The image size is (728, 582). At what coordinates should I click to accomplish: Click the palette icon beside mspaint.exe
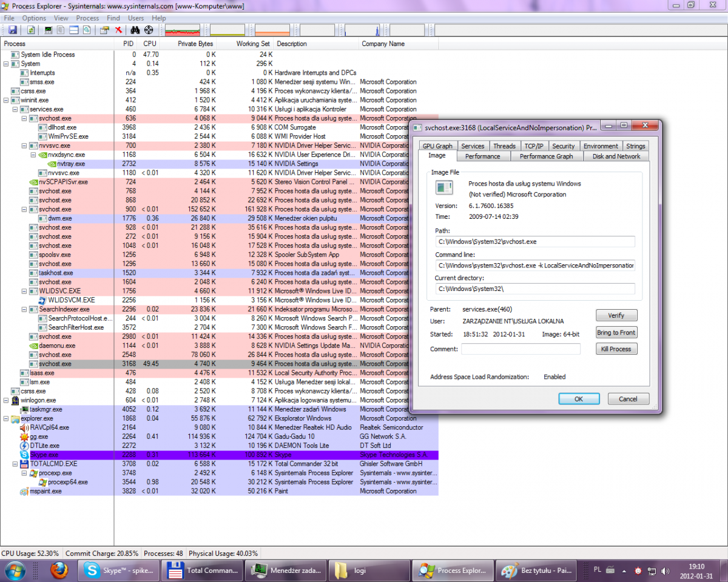24,491
